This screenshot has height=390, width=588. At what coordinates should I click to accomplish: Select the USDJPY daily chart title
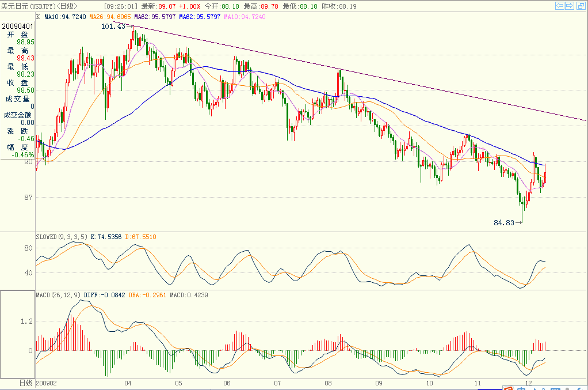tap(39, 6)
